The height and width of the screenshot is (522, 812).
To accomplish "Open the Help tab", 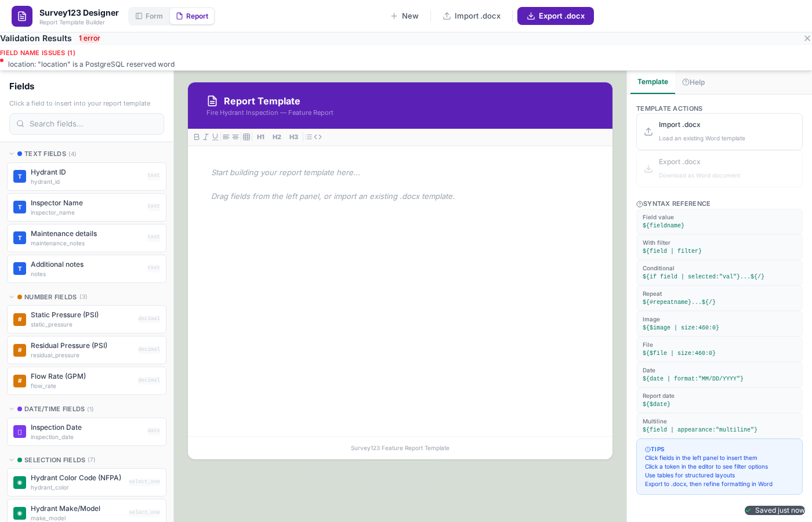I will [694, 82].
